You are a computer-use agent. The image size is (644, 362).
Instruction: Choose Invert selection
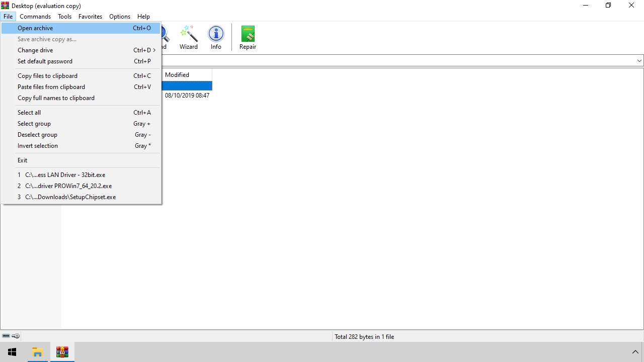pyautogui.click(x=81, y=146)
